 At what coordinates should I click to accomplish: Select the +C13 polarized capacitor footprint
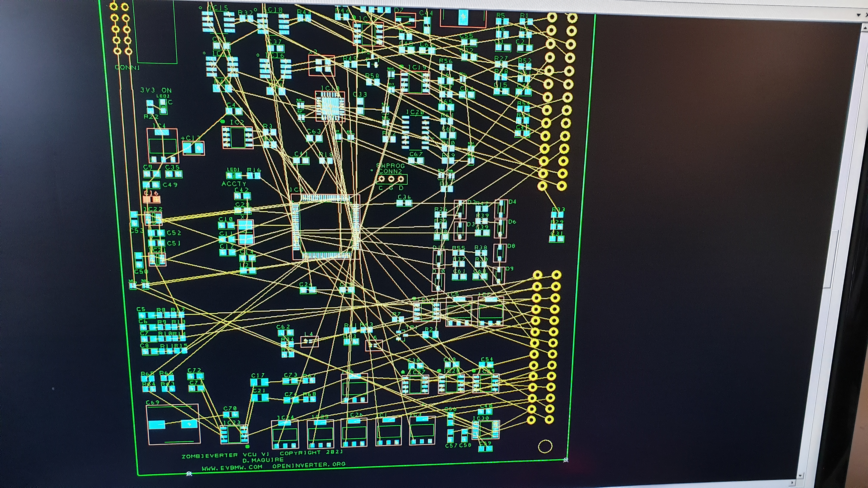193,148
